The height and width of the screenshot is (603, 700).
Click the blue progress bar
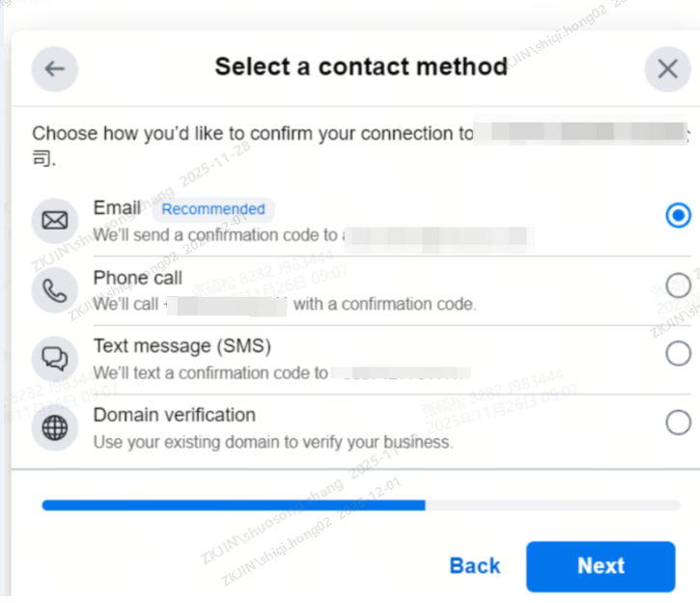pos(234,505)
